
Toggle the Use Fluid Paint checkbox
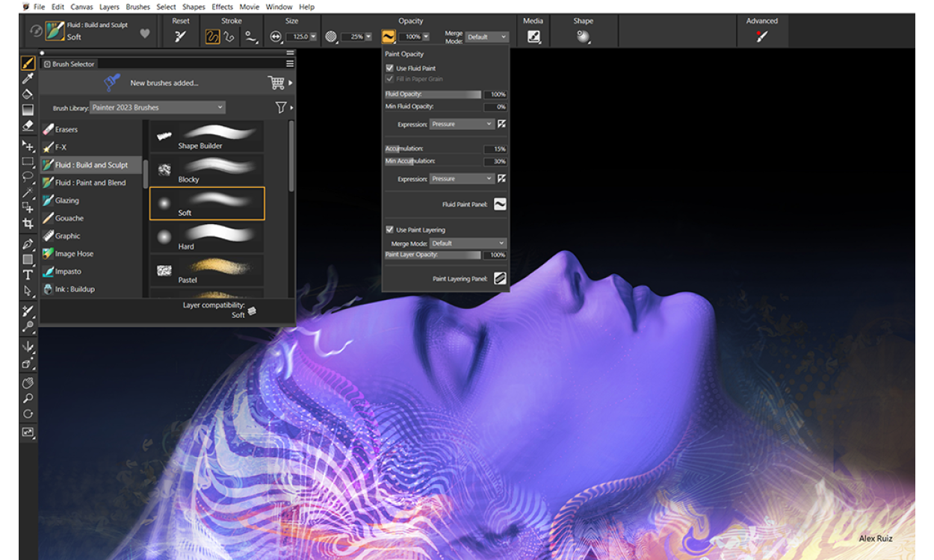pos(389,68)
